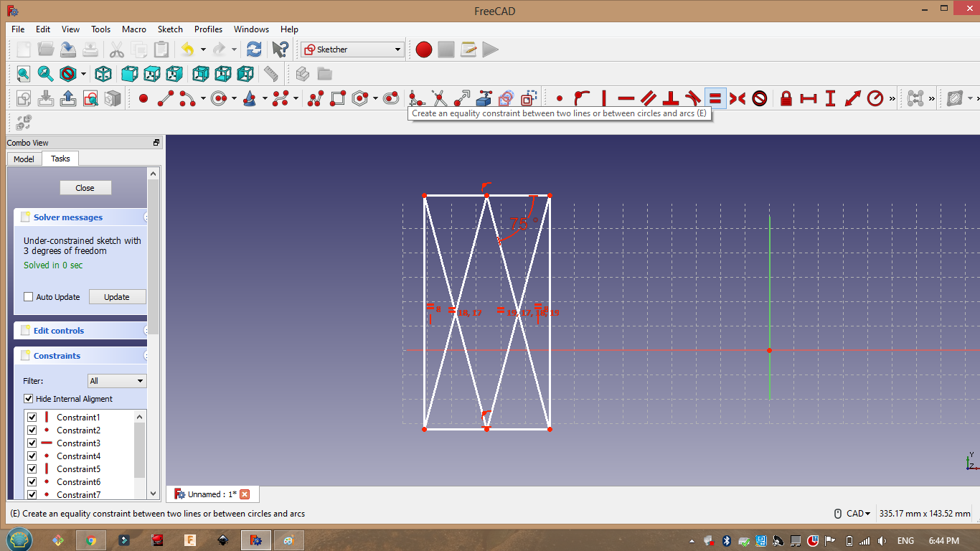Open the draw style dropdown arrow
The width and height of the screenshot is (980, 551).
(x=83, y=74)
